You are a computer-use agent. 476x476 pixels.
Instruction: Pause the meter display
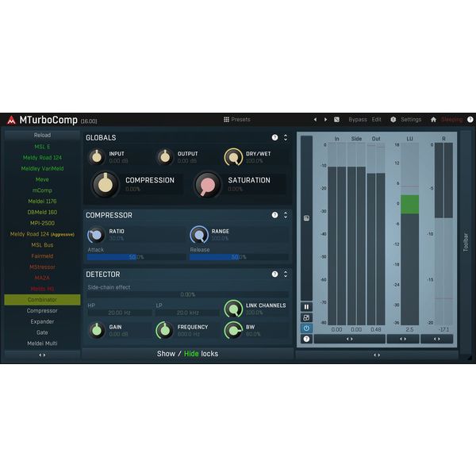306,307
